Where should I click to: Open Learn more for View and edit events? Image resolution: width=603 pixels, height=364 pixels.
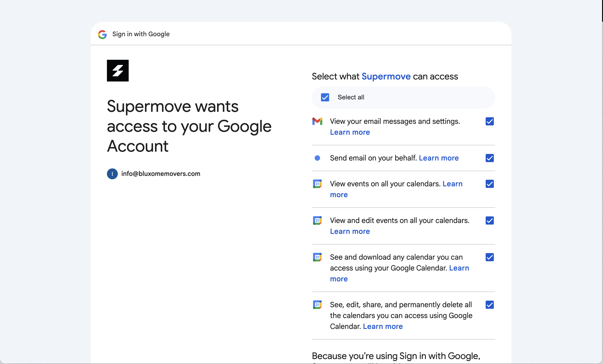click(350, 231)
